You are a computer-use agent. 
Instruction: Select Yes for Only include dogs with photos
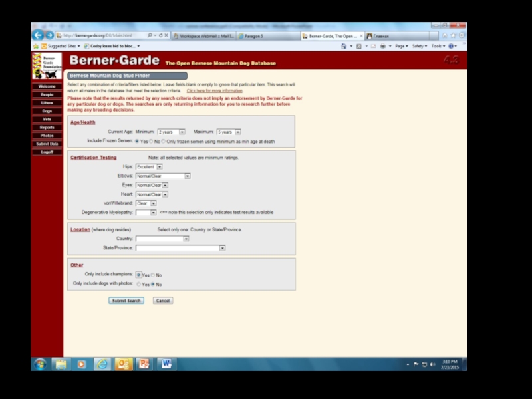139,285
